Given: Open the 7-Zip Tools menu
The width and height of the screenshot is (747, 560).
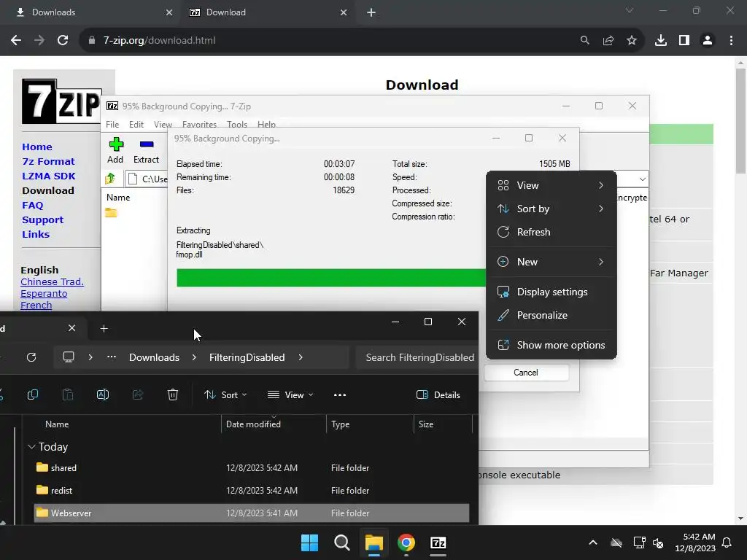Looking at the screenshot, I should pos(237,124).
